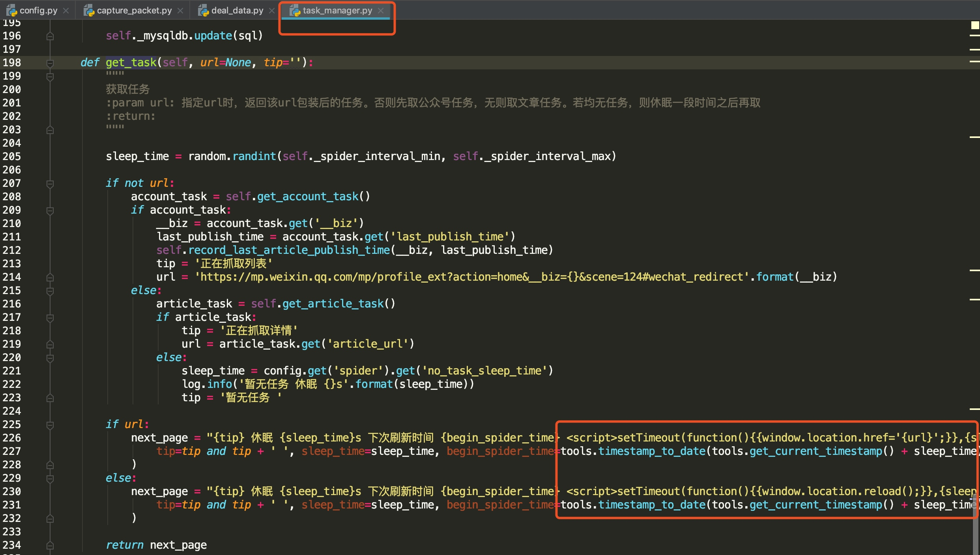Click the Python file icon on config.py tab
Viewport: 980px width, 555px height.
click(x=11, y=11)
